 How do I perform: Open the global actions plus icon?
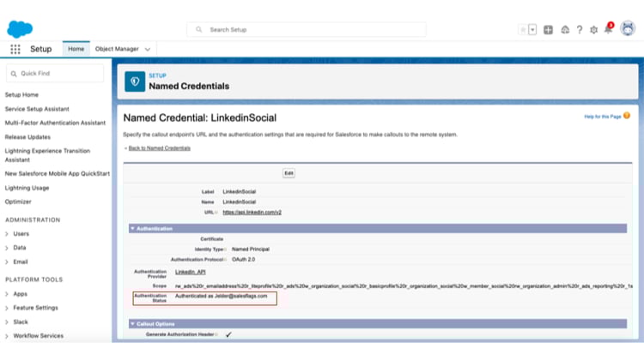point(548,30)
